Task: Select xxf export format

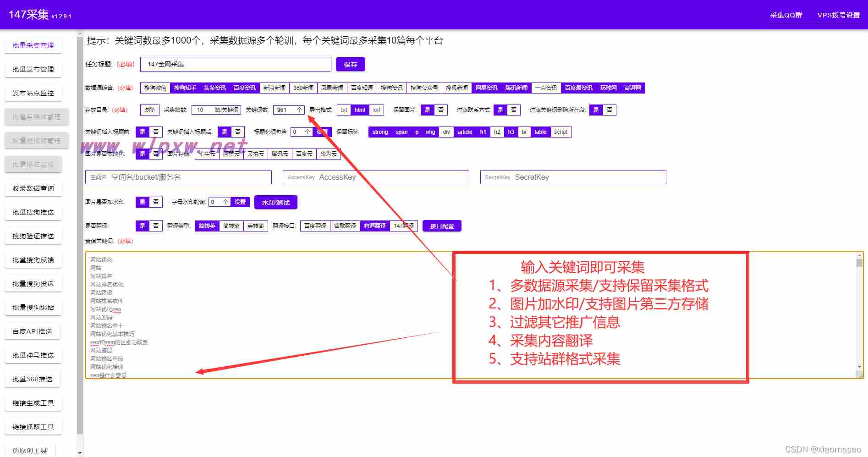Action: [377, 110]
